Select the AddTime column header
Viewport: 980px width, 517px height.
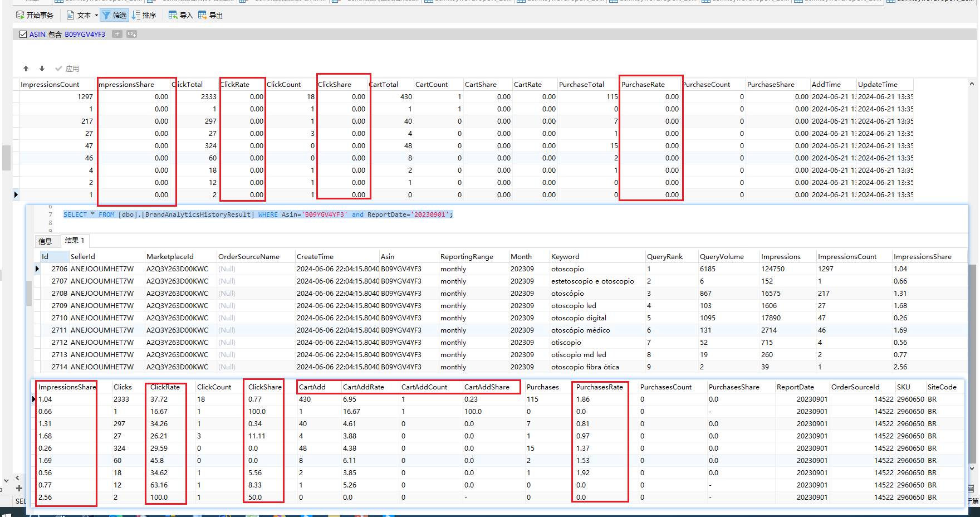pos(832,84)
